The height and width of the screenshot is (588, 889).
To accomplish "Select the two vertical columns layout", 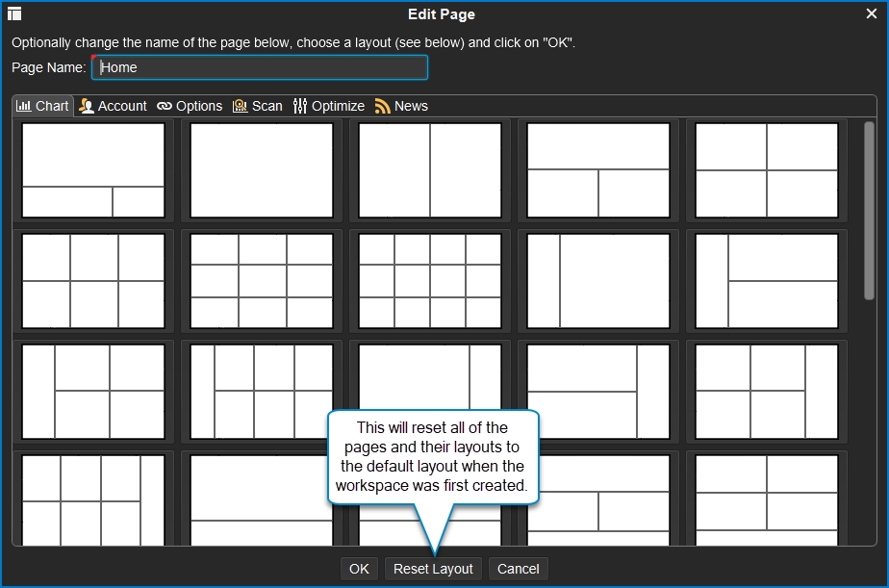I will [430, 170].
